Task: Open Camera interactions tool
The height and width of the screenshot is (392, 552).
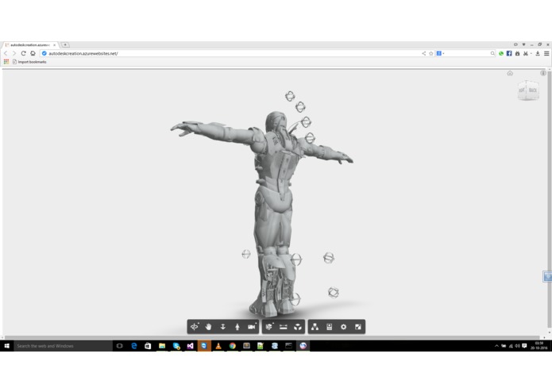Action: (252, 327)
